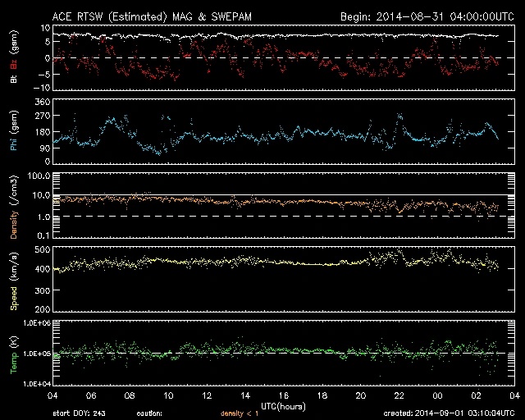Click the 18 hour tick label on the time axis

(322, 395)
